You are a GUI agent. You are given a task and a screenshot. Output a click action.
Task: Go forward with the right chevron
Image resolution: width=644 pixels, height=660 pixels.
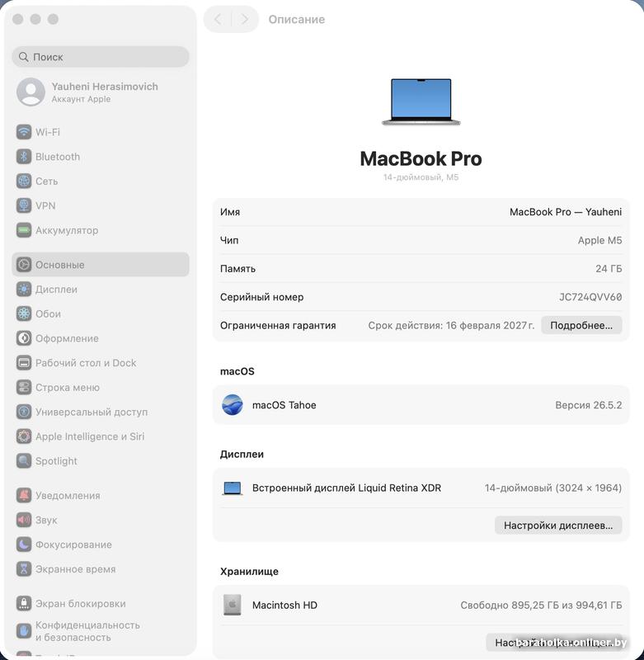[x=244, y=19]
